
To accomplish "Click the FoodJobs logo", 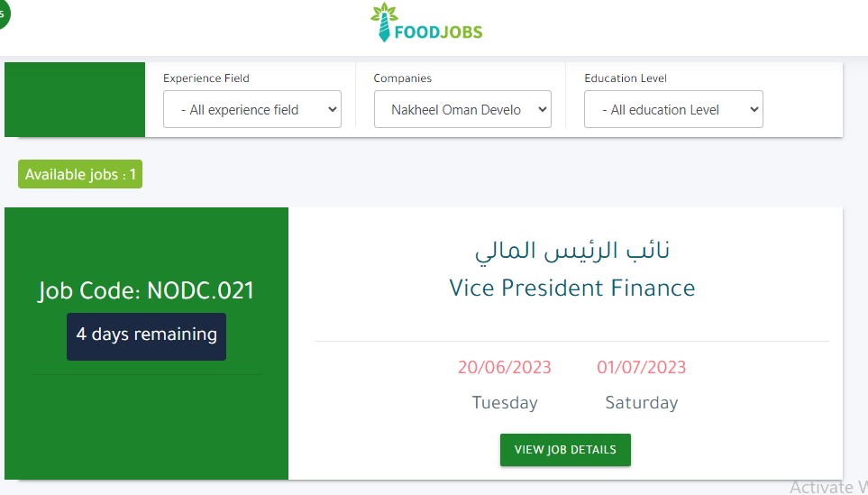I will pos(427,23).
